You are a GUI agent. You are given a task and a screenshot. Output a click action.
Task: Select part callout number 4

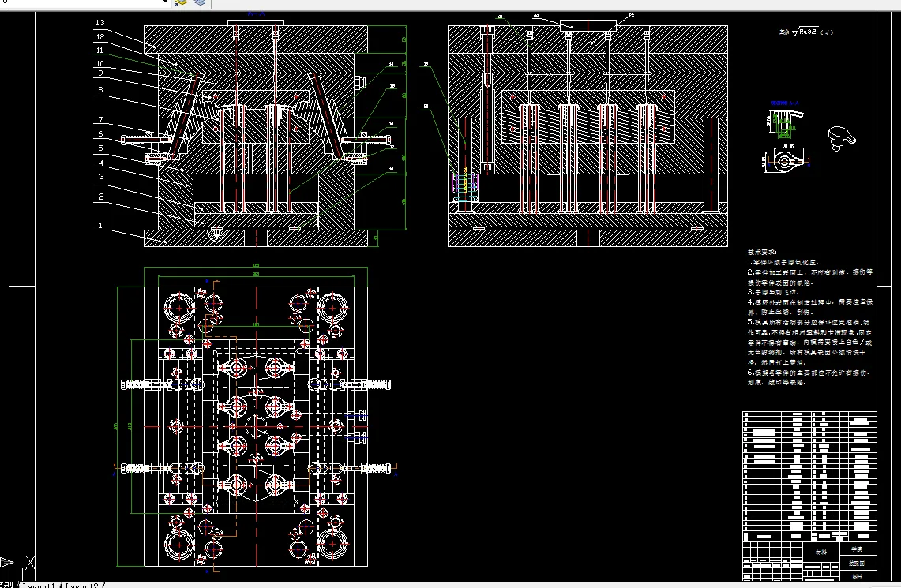click(x=101, y=163)
